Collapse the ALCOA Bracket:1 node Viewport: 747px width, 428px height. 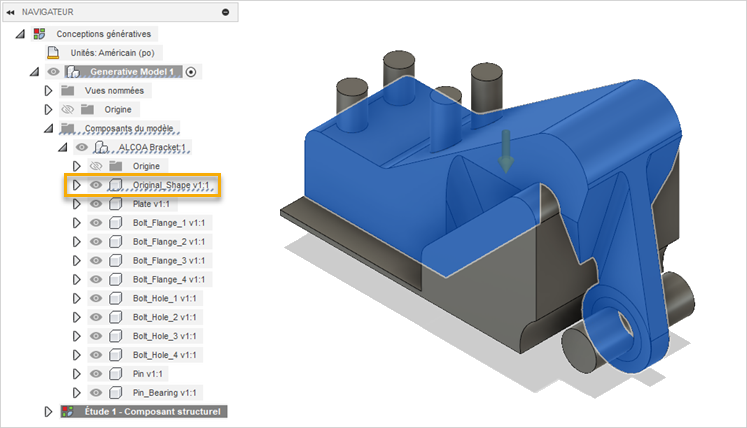point(63,147)
